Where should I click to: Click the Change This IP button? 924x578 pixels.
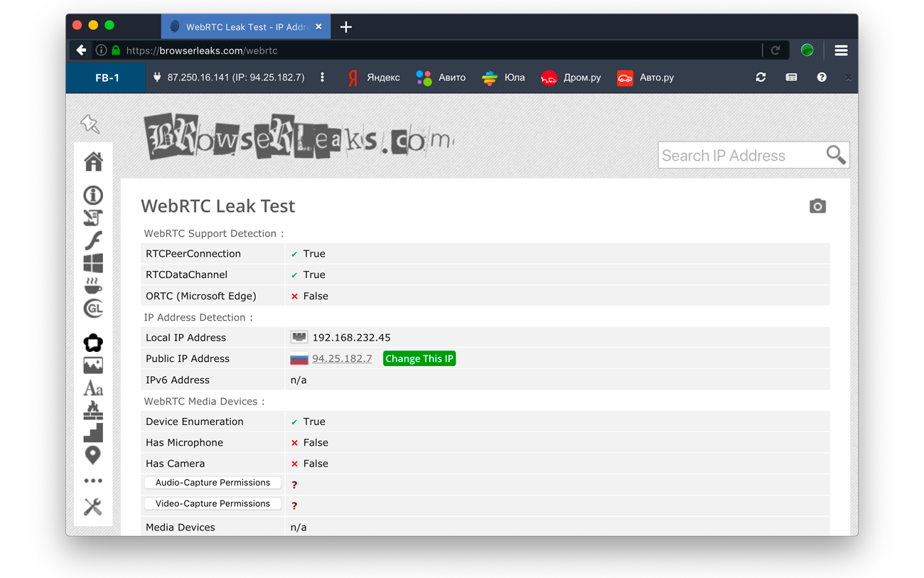[419, 358]
